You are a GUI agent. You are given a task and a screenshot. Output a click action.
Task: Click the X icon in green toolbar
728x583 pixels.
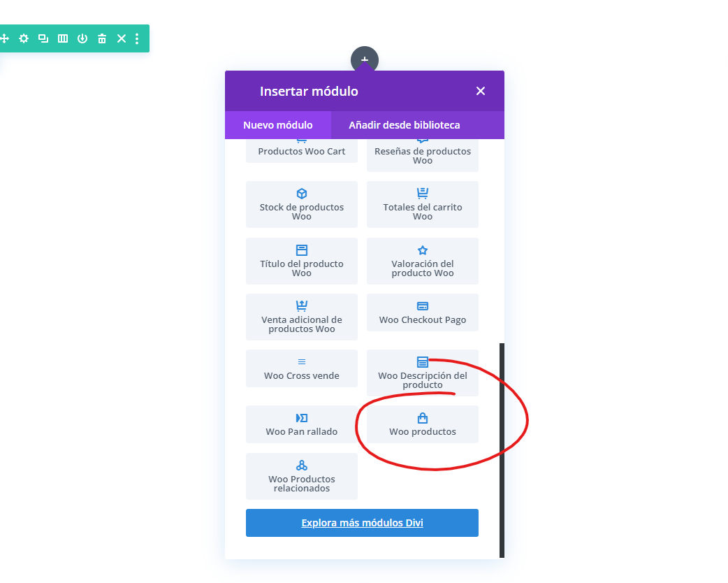[121, 38]
